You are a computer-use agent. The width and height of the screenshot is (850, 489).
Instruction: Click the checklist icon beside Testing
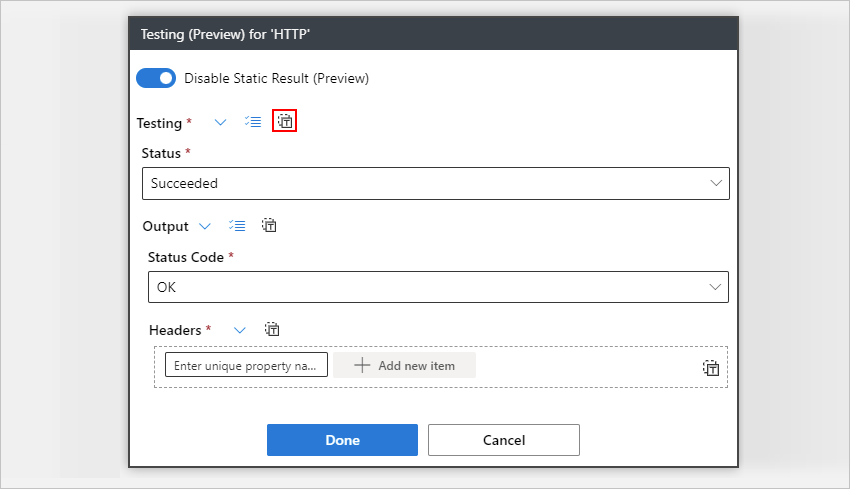point(253,122)
